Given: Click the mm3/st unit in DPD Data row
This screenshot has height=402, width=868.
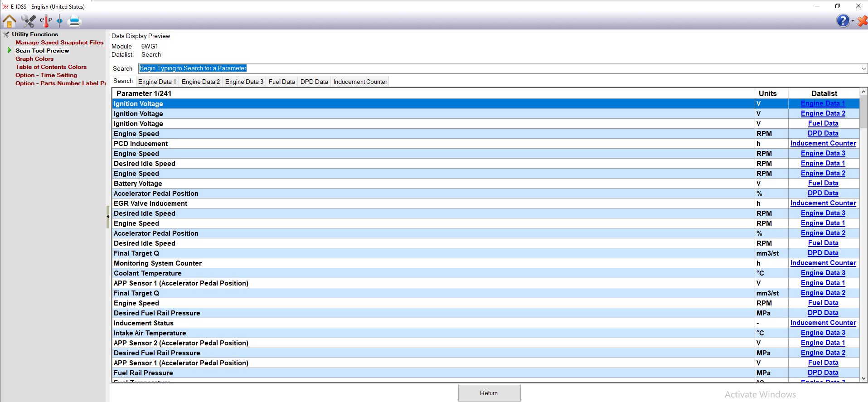Looking at the screenshot, I should tap(767, 253).
